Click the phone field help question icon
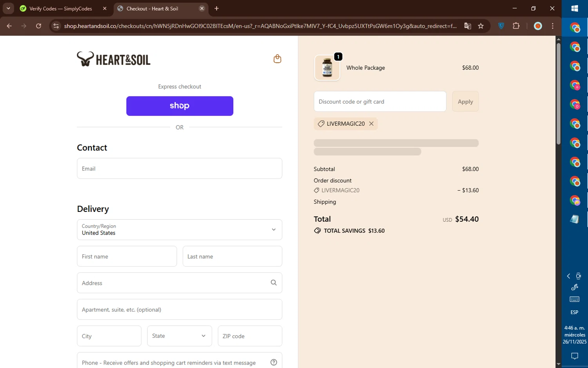 tap(274, 363)
